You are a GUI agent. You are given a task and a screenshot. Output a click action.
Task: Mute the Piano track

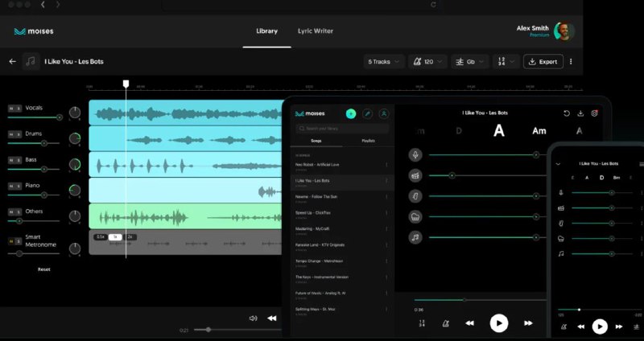pos(11,187)
